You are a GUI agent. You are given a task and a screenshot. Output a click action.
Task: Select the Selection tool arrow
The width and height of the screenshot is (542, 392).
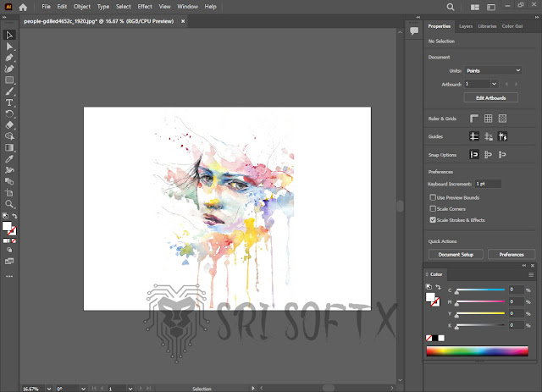pos(9,35)
